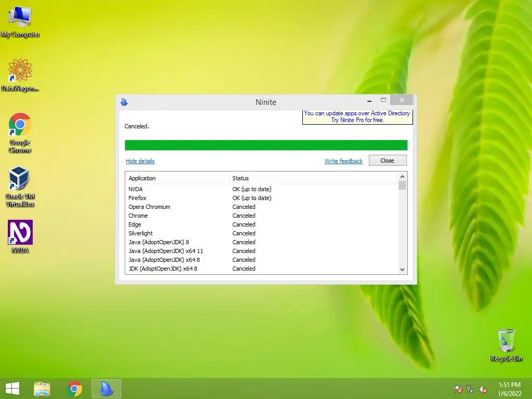Select the Silverlight row

point(261,233)
